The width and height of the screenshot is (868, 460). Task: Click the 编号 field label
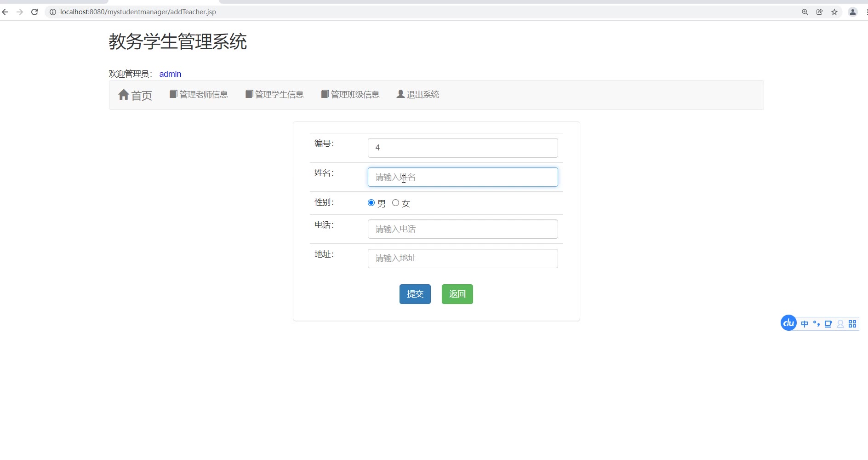point(324,144)
